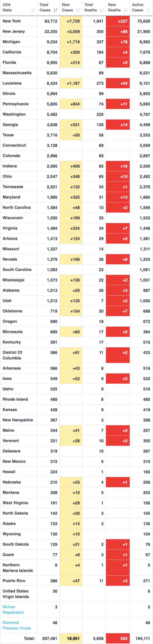Viewport: 153px width, 644px height.
Task: Click the Northern Mariana Islands row label
Action: click(18, 567)
